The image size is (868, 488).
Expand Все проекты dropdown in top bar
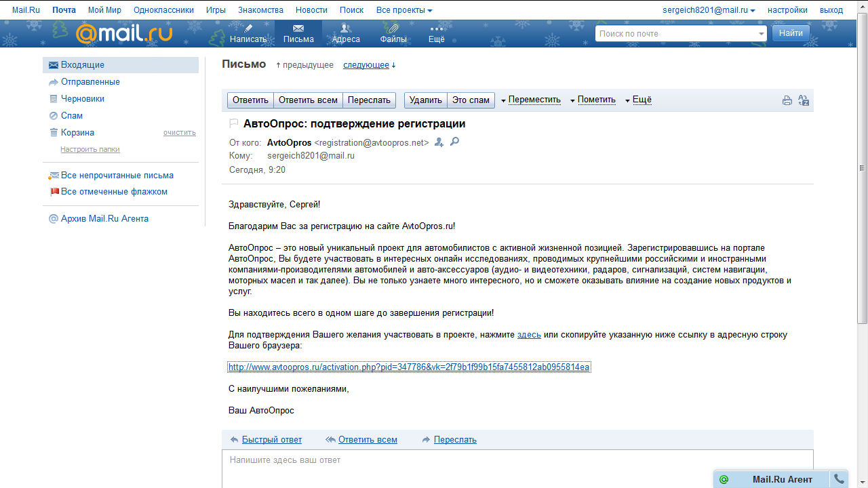click(x=404, y=10)
